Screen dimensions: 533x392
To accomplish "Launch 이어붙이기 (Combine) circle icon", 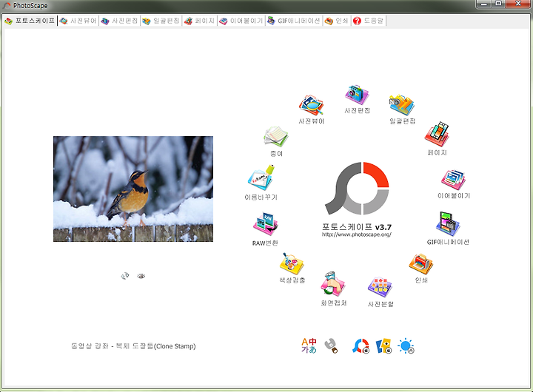I will coord(454,180).
